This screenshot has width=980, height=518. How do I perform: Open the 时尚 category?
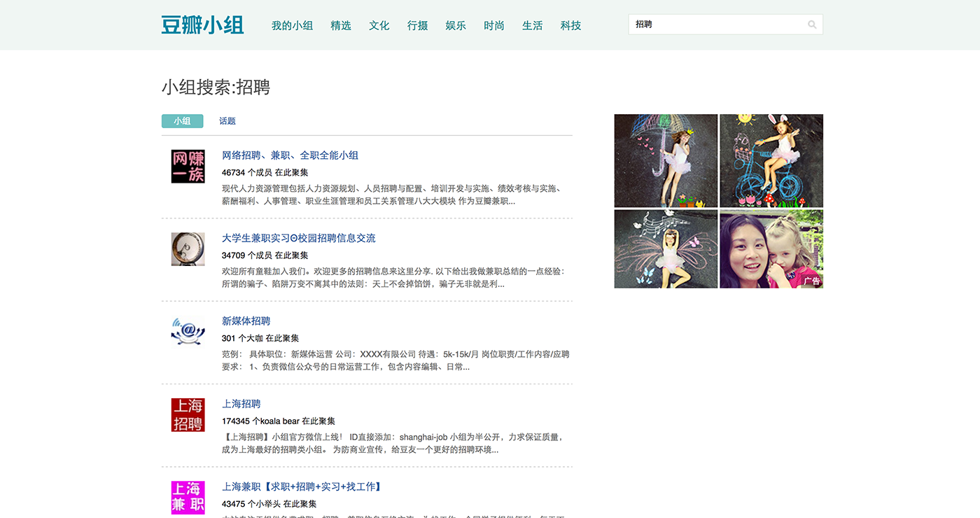pyautogui.click(x=494, y=25)
